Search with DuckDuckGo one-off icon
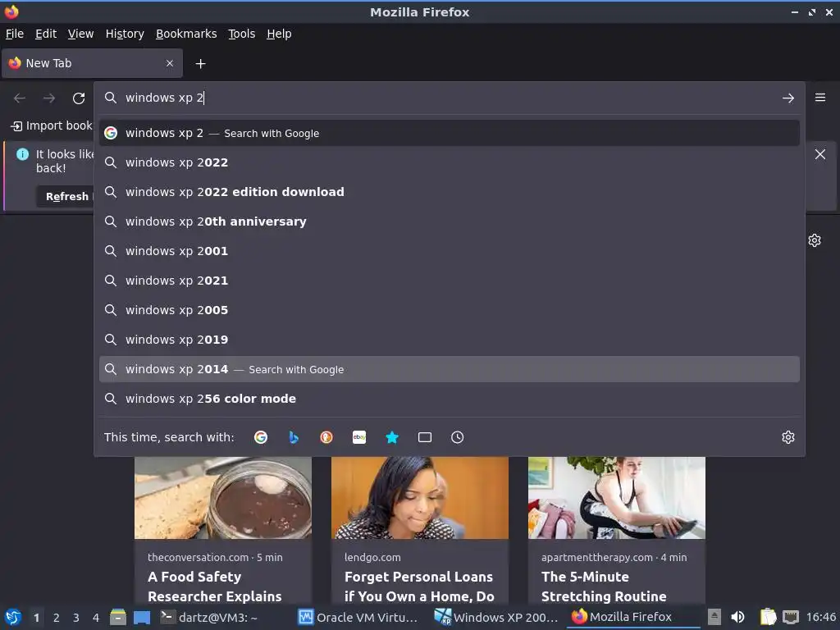The image size is (840, 630). (326, 437)
